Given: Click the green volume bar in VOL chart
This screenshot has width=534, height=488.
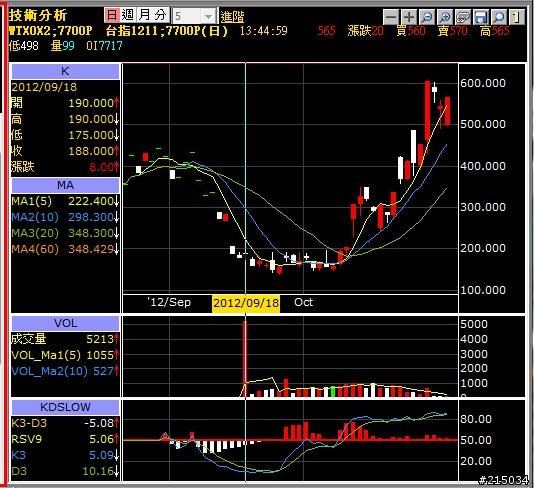Looking at the screenshot, I should tap(333, 392).
